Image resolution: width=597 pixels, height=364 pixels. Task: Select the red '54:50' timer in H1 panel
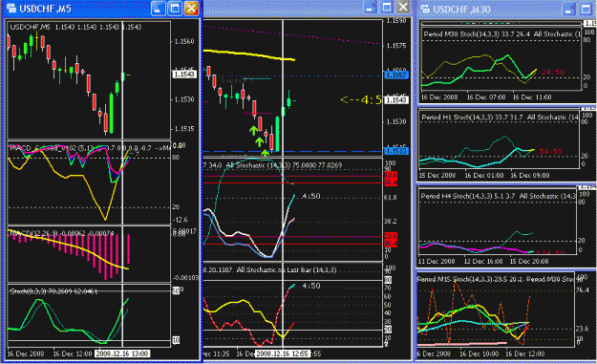pos(550,152)
